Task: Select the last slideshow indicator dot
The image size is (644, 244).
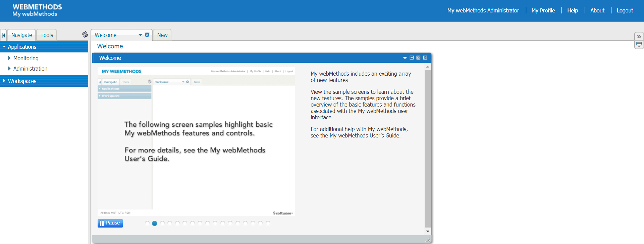Action: coord(268,223)
